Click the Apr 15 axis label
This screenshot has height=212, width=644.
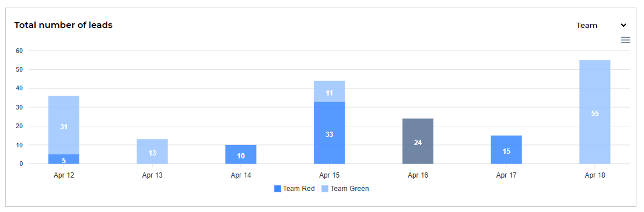(330, 175)
